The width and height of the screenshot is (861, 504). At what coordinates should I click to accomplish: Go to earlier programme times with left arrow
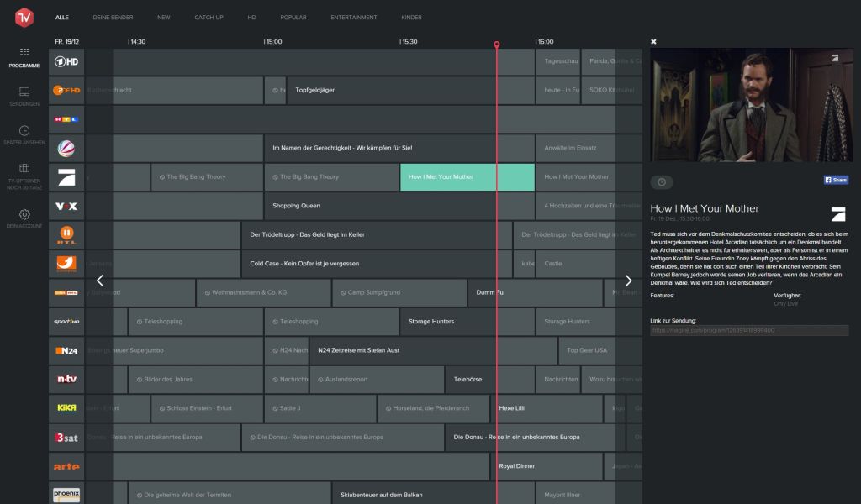tap(100, 281)
